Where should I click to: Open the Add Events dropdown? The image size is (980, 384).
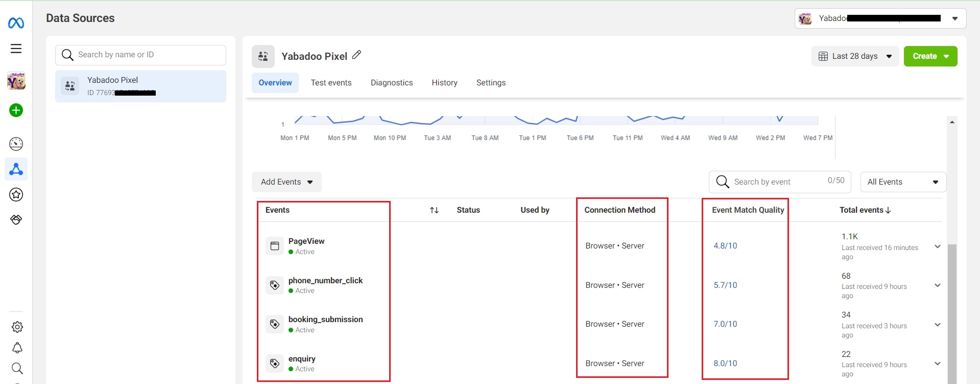(x=286, y=182)
